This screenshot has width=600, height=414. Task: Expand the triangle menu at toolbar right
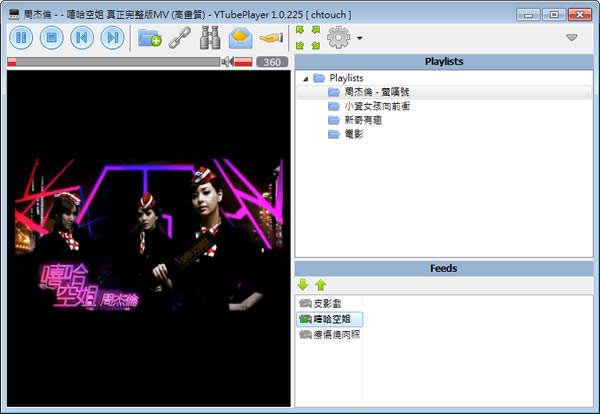572,38
